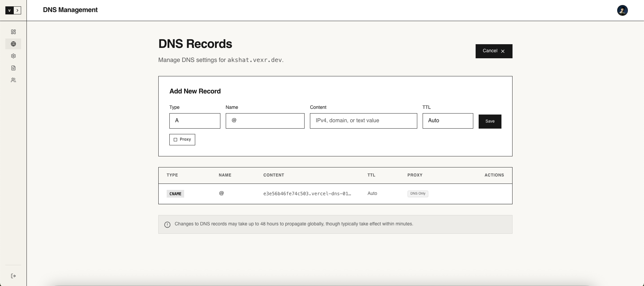Image resolution: width=644 pixels, height=286 pixels.
Task: Click the @ name cell in CNAME row
Action: click(x=221, y=193)
